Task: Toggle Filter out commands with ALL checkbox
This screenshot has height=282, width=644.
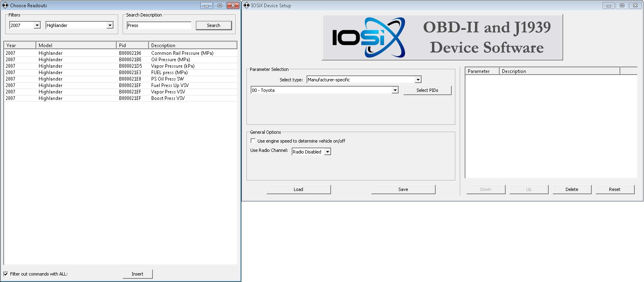Action: pyautogui.click(x=6, y=274)
